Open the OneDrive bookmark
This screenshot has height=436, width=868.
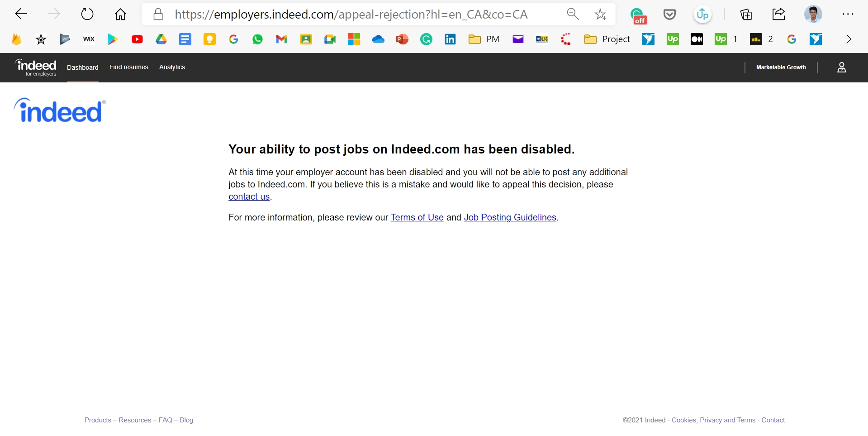click(378, 39)
